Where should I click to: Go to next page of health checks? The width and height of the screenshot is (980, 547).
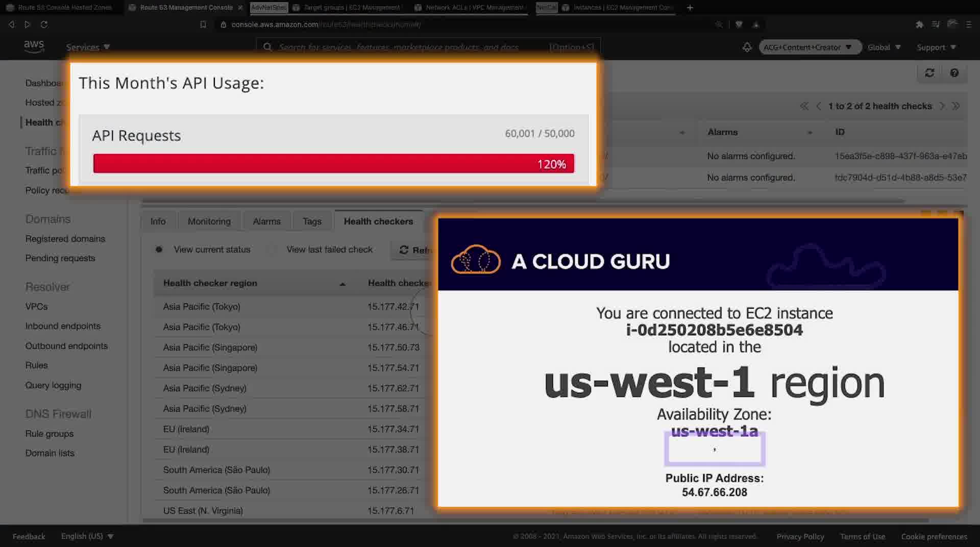coord(942,106)
